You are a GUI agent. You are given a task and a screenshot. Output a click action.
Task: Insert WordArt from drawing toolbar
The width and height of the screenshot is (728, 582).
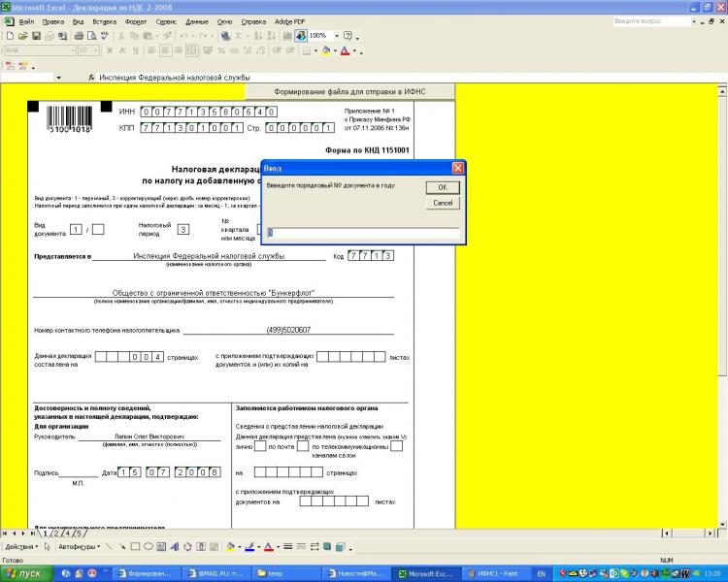(x=175, y=547)
